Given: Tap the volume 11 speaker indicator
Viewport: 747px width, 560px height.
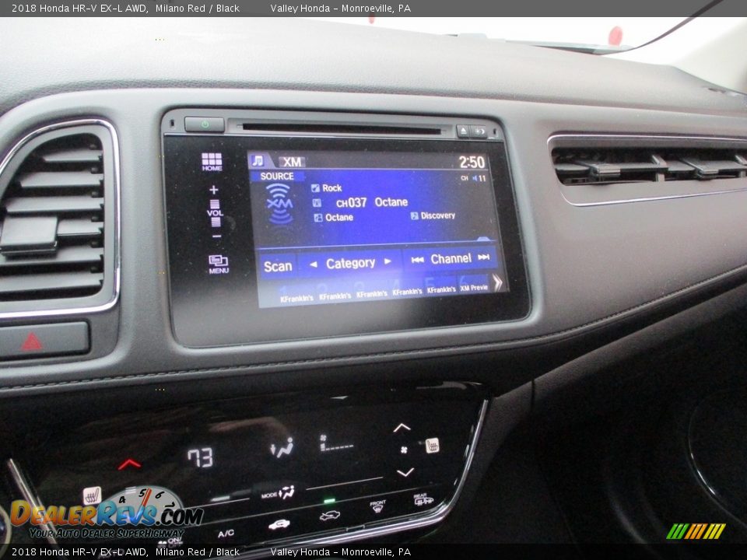Looking at the screenshot, I should point(479,178).
